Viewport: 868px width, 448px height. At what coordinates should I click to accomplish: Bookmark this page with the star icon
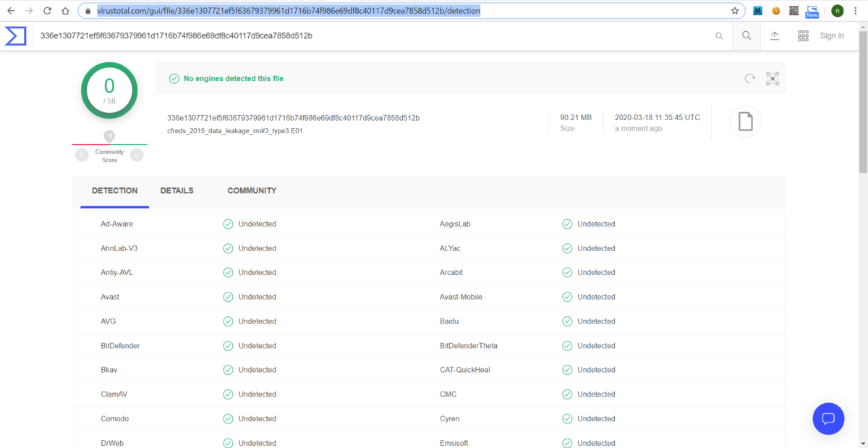click(735, 11)
